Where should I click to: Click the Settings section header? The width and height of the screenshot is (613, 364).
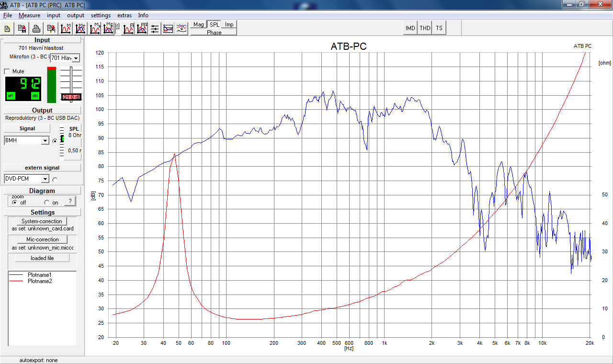42,212
